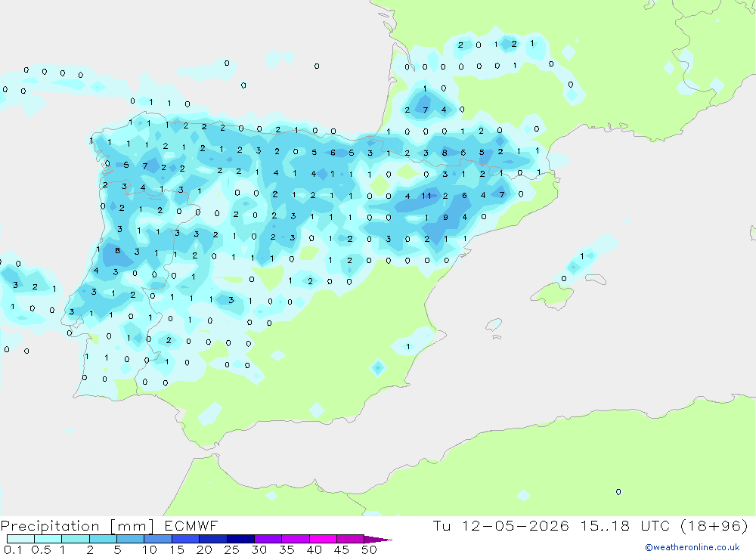Click the '0.5' legend scale label
Viewport: 756px width, 554px height.
coord(41,549)
